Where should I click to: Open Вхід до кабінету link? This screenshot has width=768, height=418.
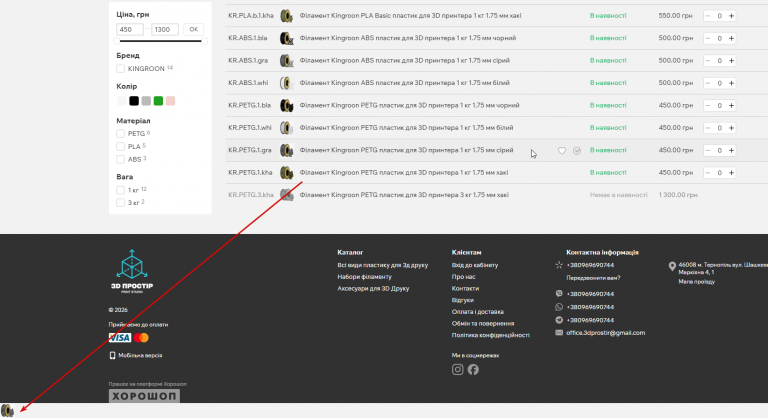(x=475, y=265)
